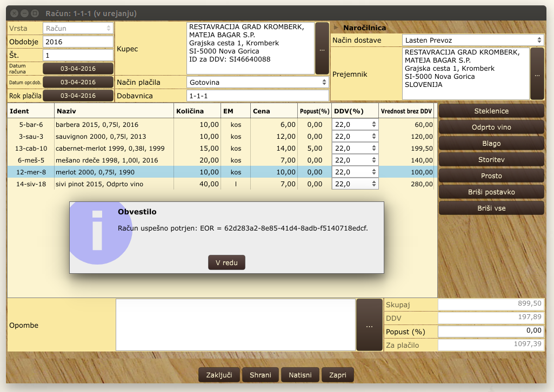554x392 pixels.
Task: Open the Način plačila Gotovina dropdown
Action: point(257,82)
